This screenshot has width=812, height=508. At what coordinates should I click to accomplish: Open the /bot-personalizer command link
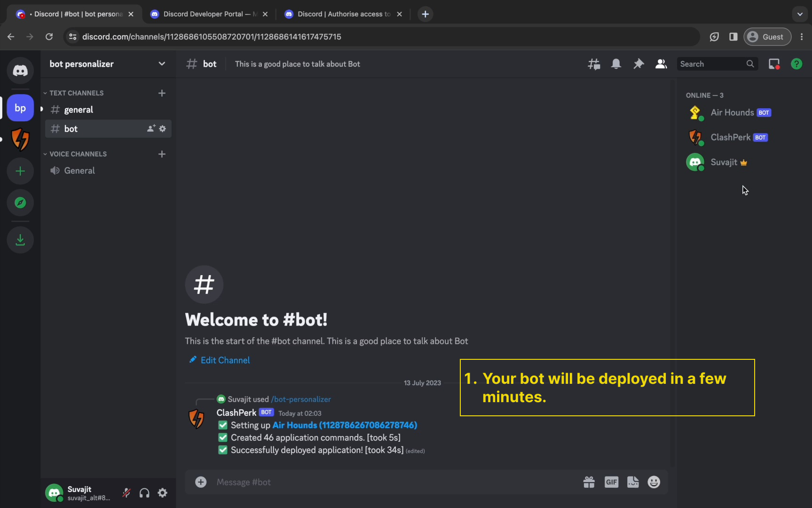pos(301,399)
